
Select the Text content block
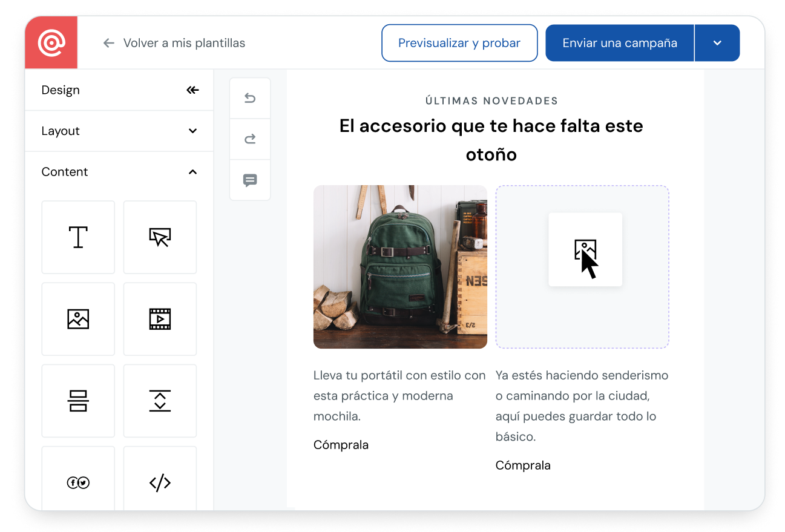click(78, 237)
